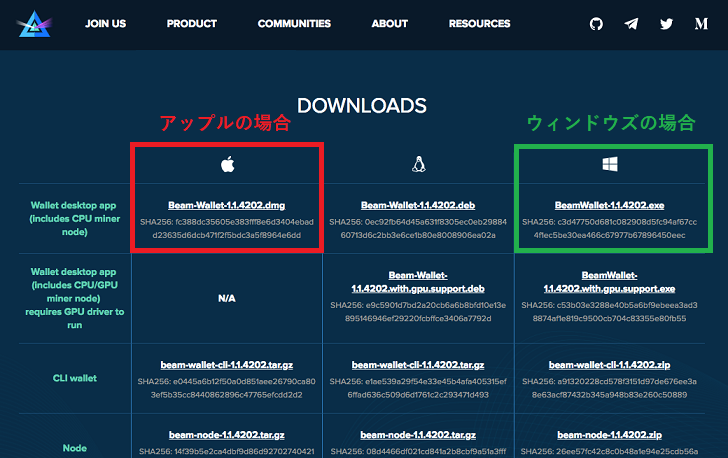
Task: Download the with.gpu.support.deb Linux wallet
Action: click(x=418, y=282)
